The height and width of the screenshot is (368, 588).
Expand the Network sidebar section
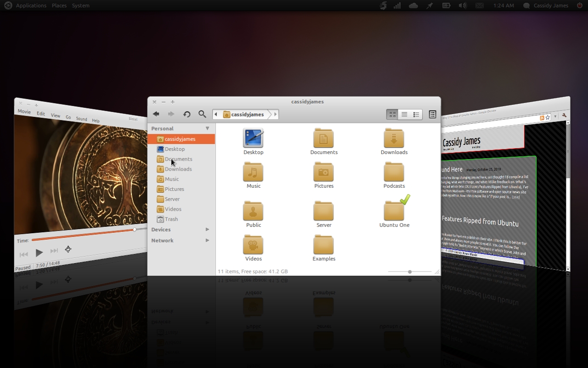pos(207,241)
